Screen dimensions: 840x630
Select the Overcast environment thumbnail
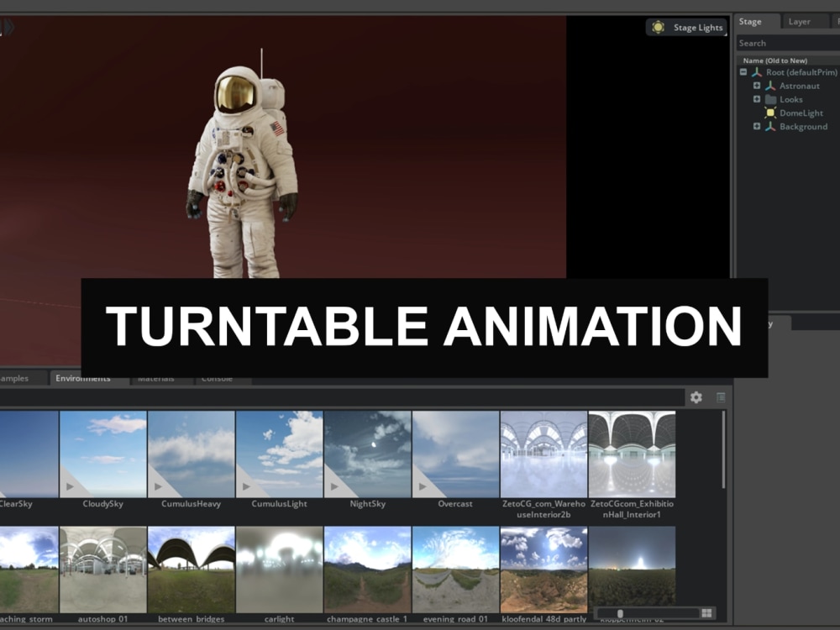pos(454,454)
